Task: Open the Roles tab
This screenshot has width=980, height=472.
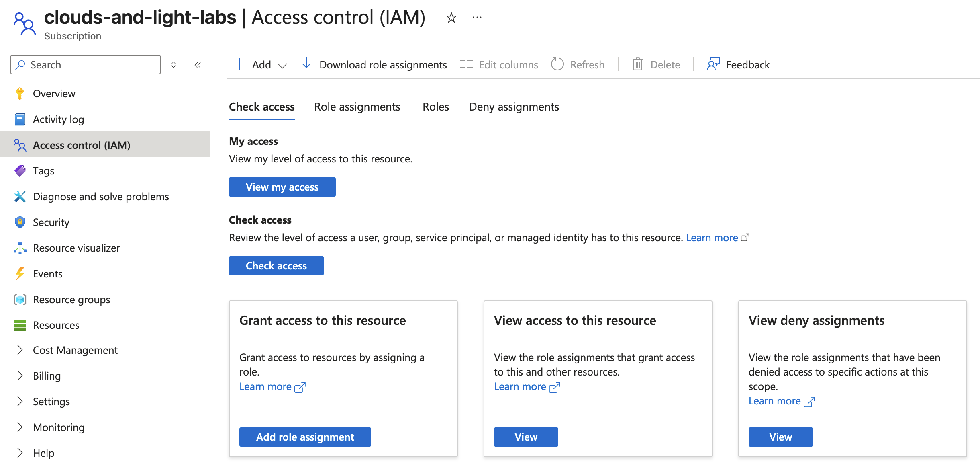Action: pos(436,107)
